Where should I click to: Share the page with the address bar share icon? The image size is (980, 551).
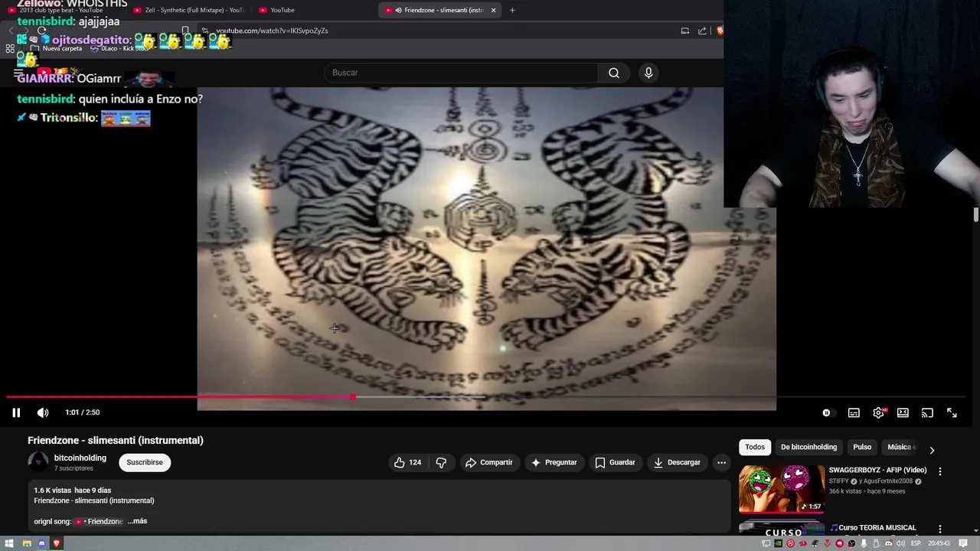pos(702,31)
